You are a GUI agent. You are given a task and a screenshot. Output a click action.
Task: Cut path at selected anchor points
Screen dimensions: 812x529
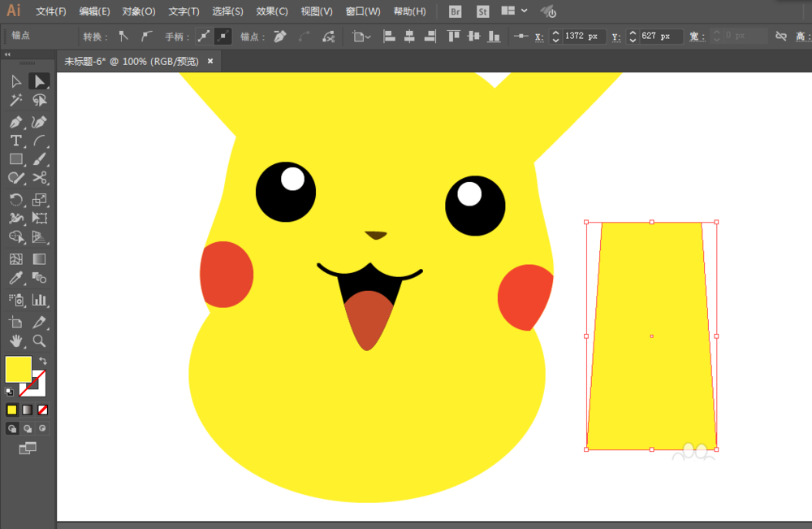coord(328,37)
